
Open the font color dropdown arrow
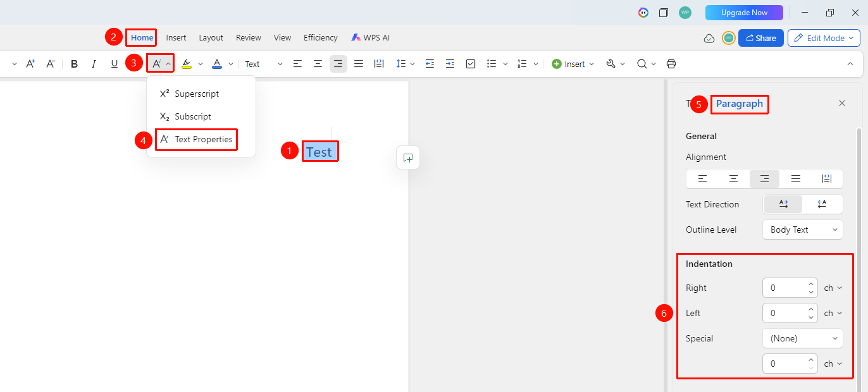231,64
